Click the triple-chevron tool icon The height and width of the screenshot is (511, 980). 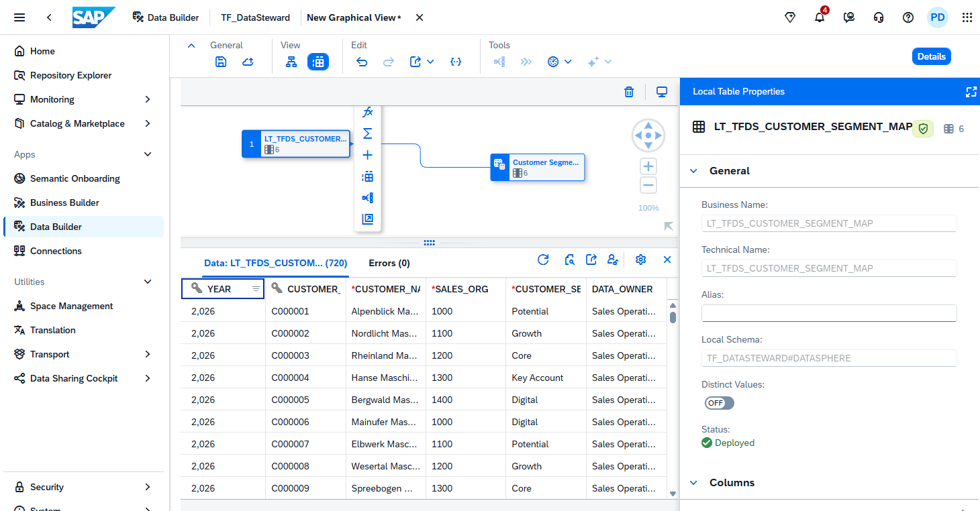[x=526, y=62]
